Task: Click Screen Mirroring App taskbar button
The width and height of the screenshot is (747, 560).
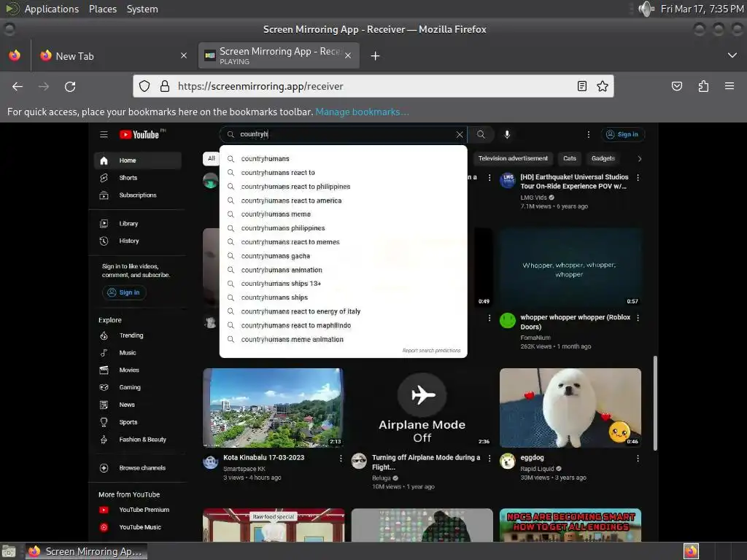Action: [86, 551]
